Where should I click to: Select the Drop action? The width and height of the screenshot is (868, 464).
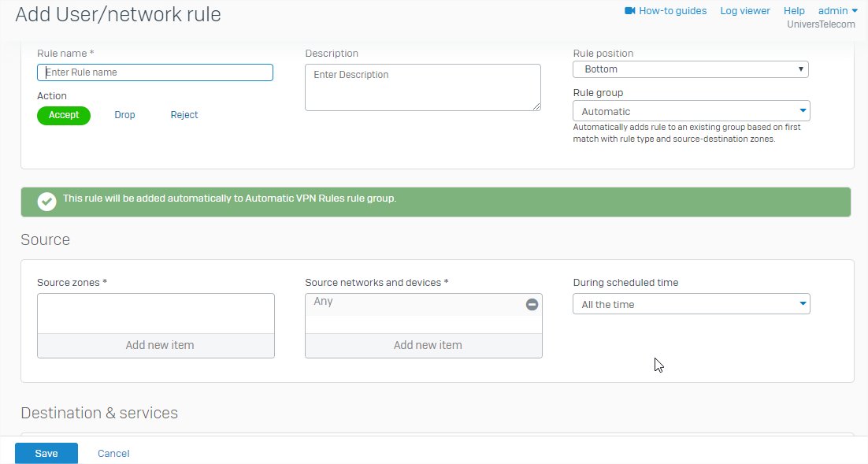pyautogui.click(x=124, y=115)
